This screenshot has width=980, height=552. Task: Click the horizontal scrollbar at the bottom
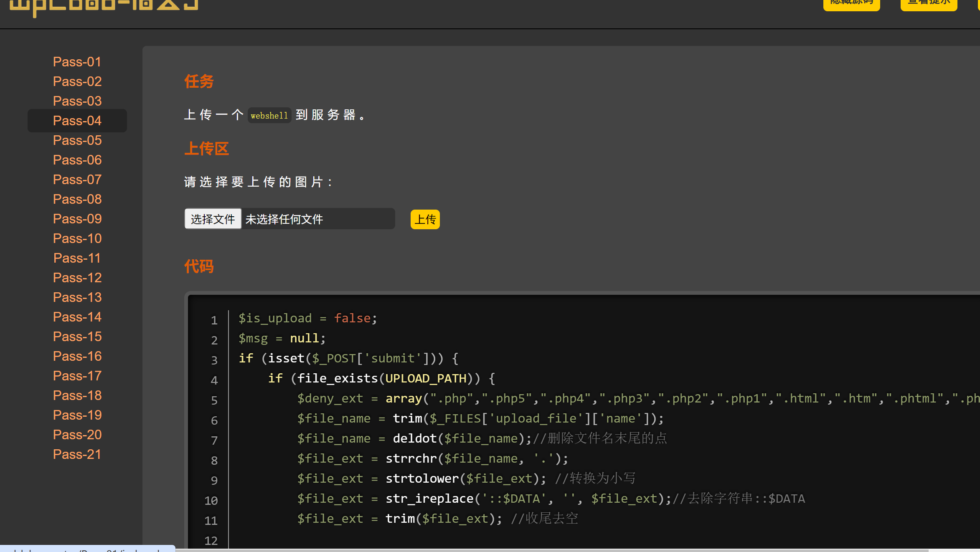tap(543, 550)
